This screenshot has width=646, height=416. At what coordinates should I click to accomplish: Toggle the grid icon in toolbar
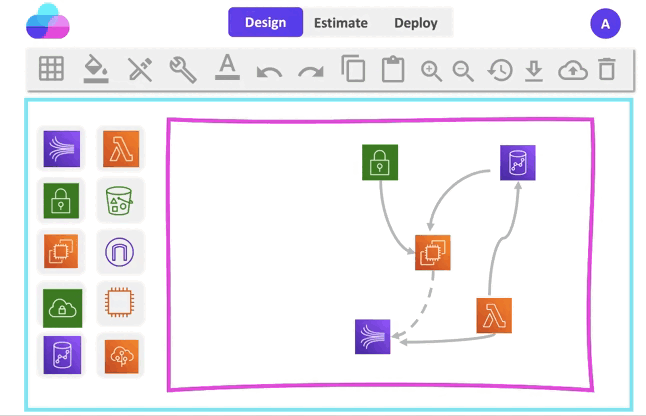tap(51, 68)
